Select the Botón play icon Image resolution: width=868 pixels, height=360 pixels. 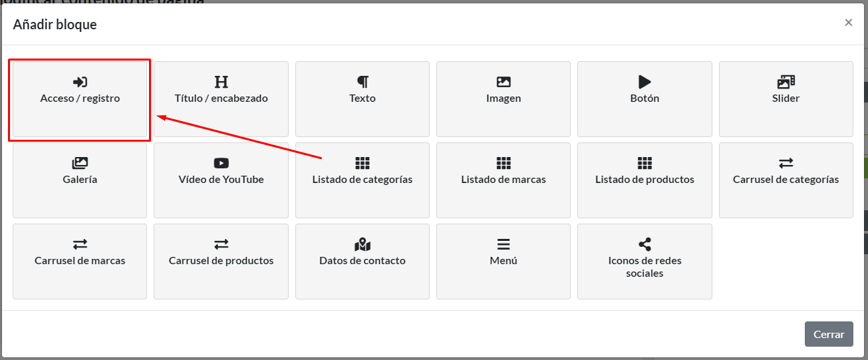coord(645,82)
